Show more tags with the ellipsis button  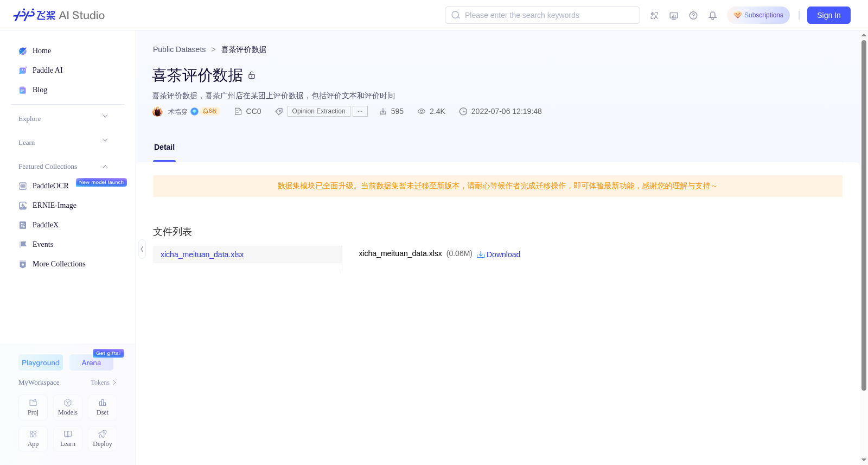point(360,111)
